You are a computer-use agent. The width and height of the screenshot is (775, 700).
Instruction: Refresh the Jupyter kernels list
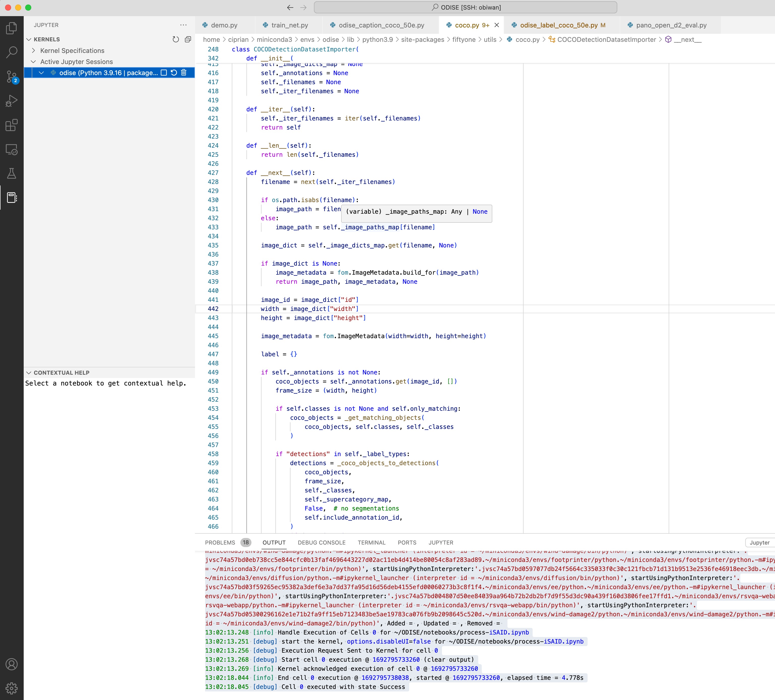[x=176, y=39]
